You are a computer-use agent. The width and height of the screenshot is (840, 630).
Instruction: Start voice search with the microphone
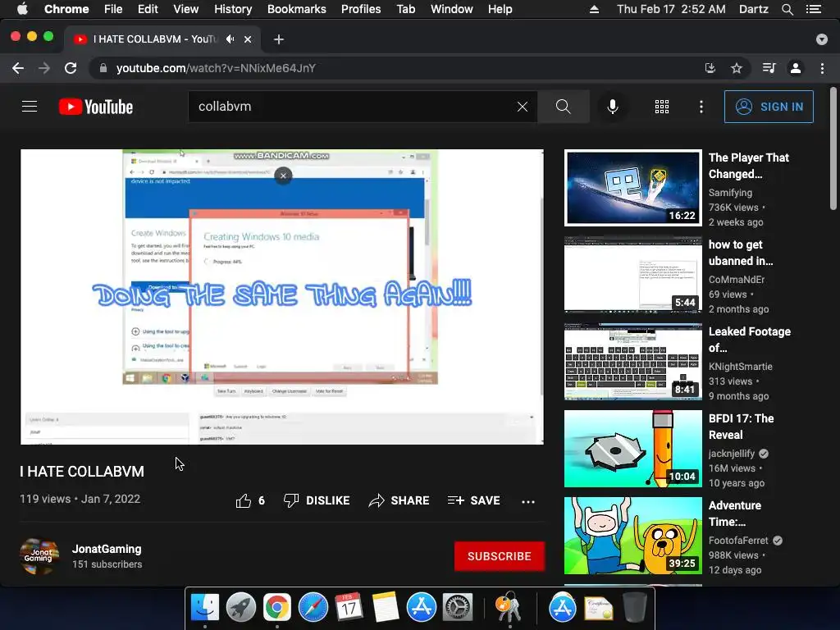click(613, 107)
